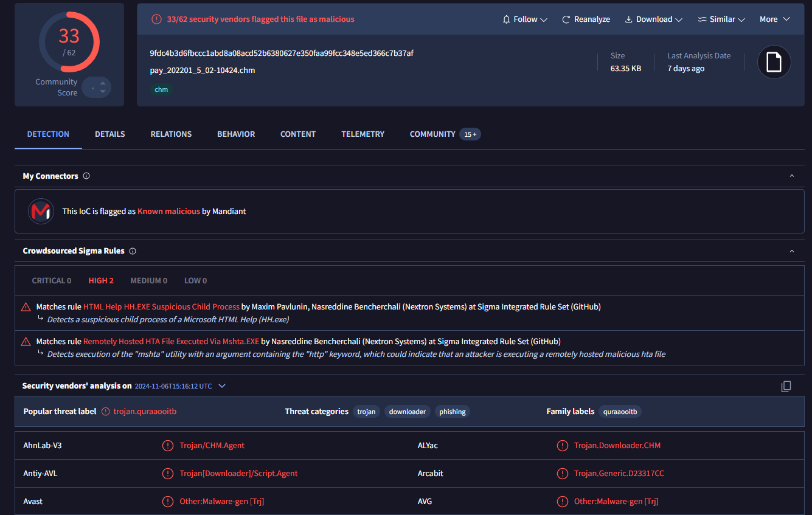Open the RELATIONS tab

click(171, 134)
